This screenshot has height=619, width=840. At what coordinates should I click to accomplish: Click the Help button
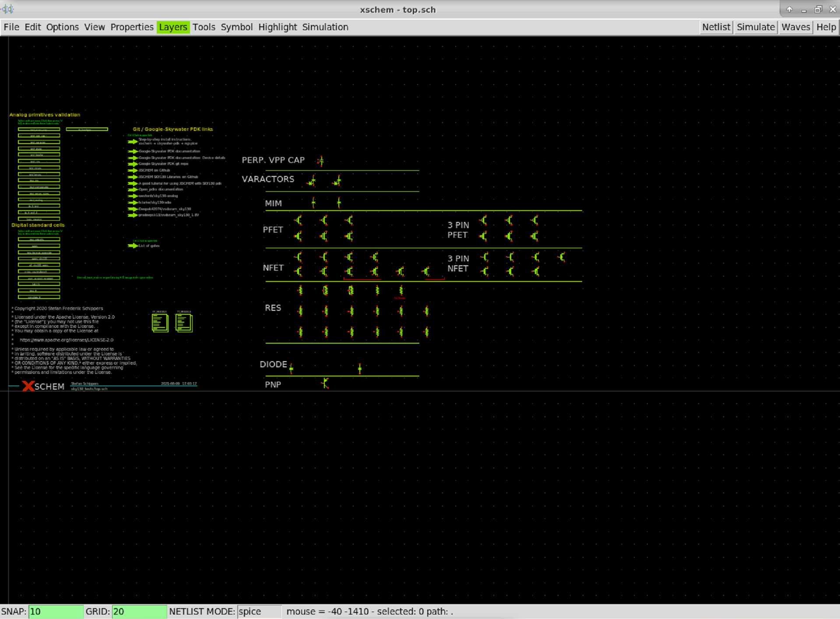click(826, 27)
